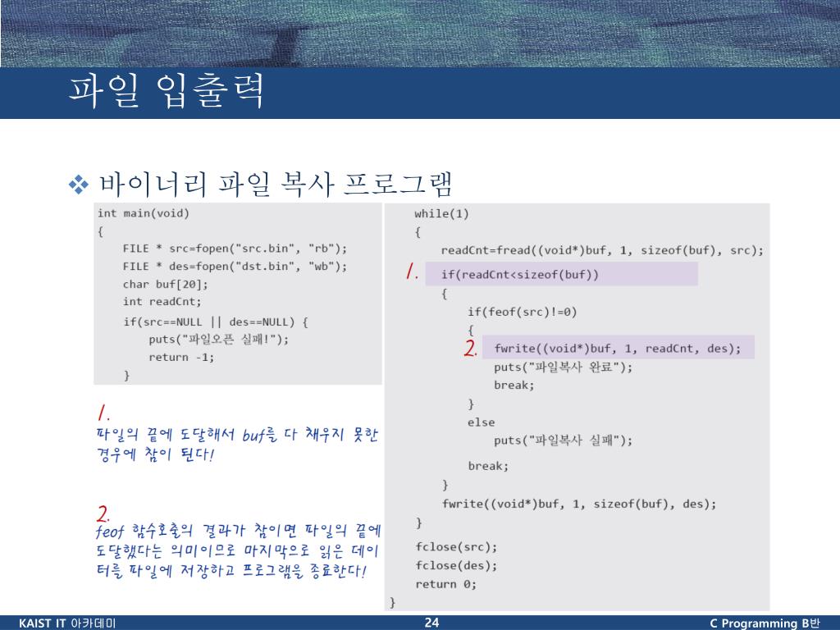The height and width of the screenshot is (630, 840).
Task: Click the if(src==NULL || des==NULL) line
Action: (x=216, y=322)
